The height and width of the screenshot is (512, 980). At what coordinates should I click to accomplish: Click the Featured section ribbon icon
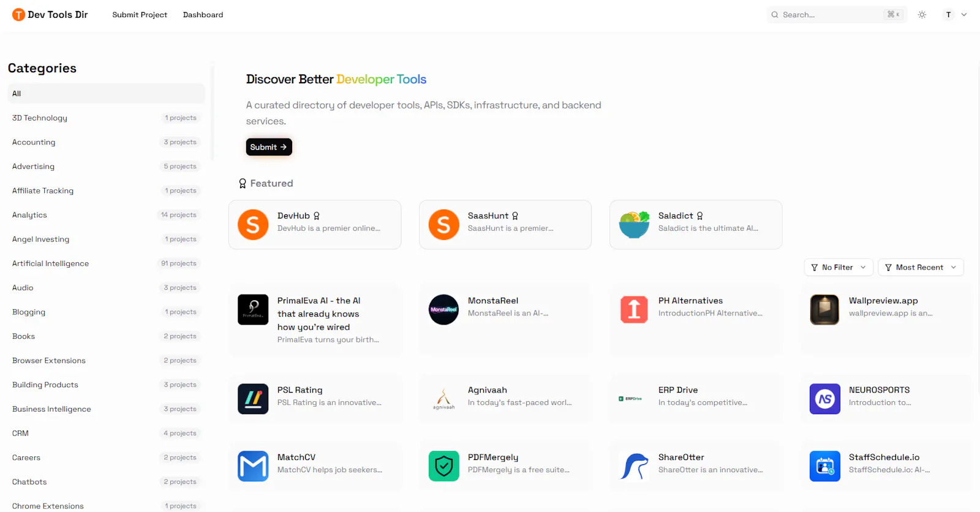pos(243,183)
